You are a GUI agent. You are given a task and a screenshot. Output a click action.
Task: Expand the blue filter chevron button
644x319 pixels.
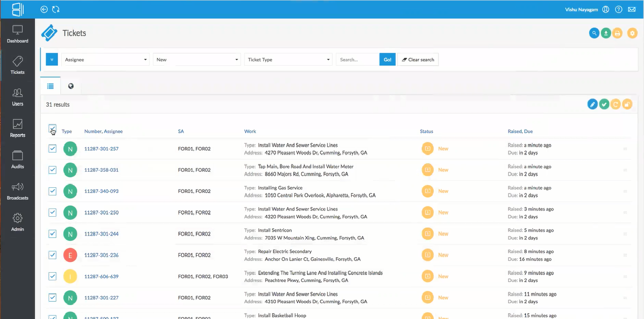(x=52, y=59)
